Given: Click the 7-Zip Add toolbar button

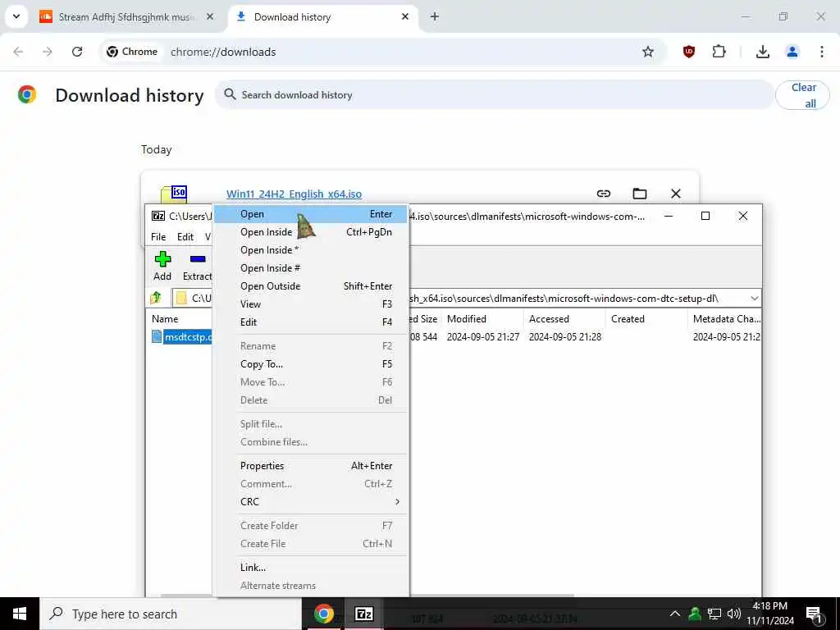Looking at the screenshot, I should coord(162,267).
